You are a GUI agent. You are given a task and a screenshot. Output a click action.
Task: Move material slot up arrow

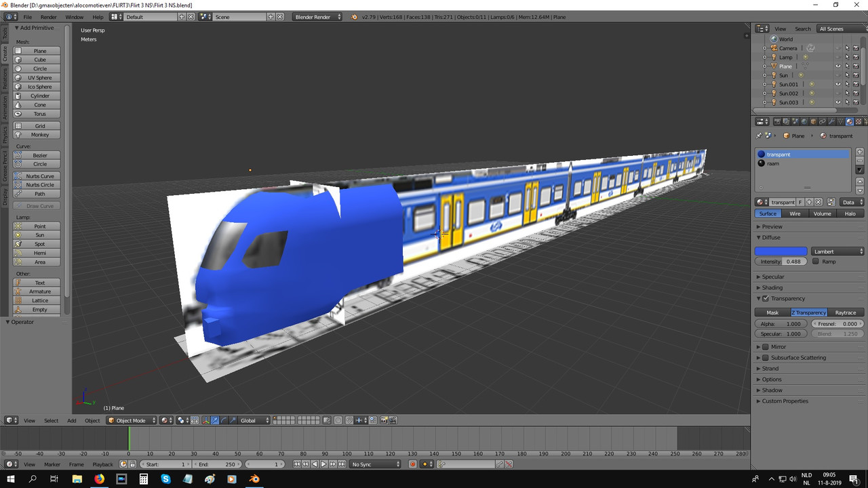pos(860,183)
